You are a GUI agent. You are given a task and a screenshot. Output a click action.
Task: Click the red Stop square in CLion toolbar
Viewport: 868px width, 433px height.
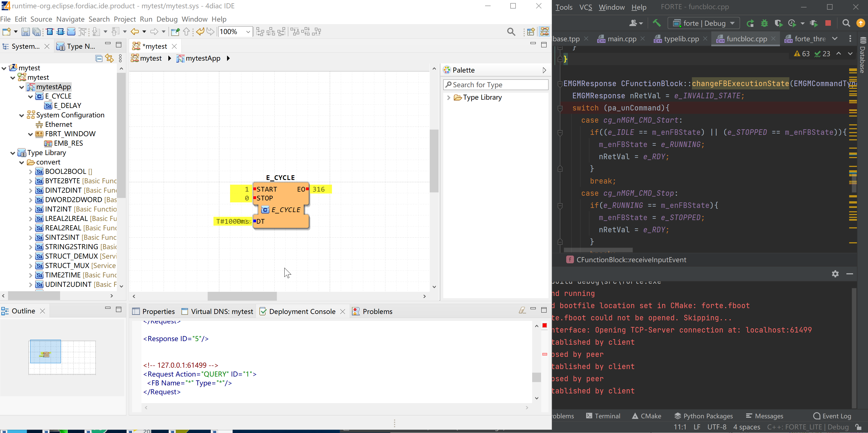point(828,23)
